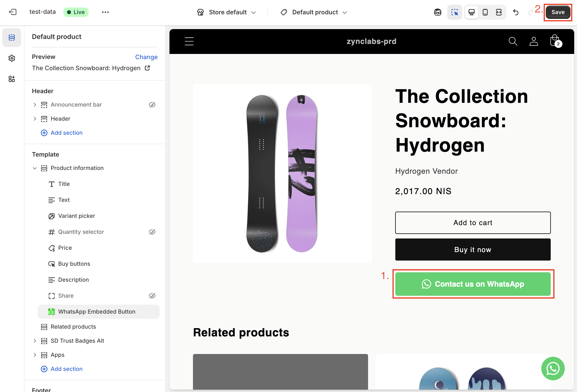
Task: Open the three-dot more actions menu
Action: (105, 12)
